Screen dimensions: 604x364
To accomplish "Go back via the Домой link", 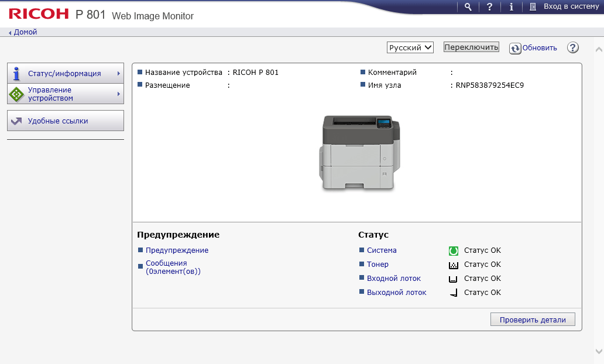I will 25,32.
